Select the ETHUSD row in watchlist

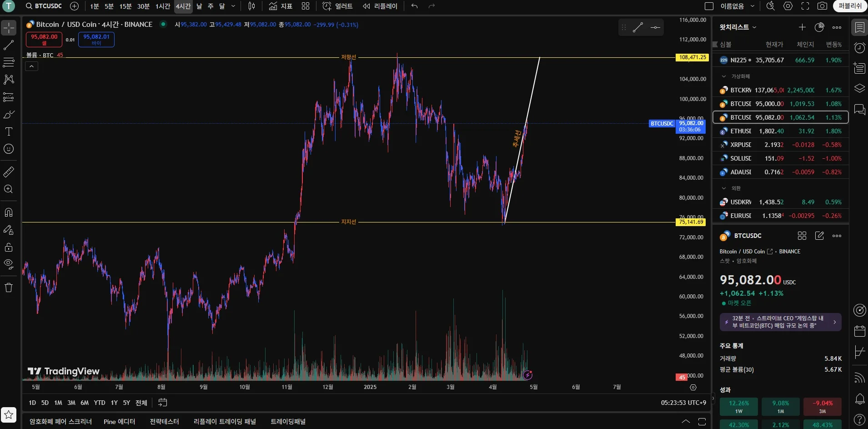point(781,131)
